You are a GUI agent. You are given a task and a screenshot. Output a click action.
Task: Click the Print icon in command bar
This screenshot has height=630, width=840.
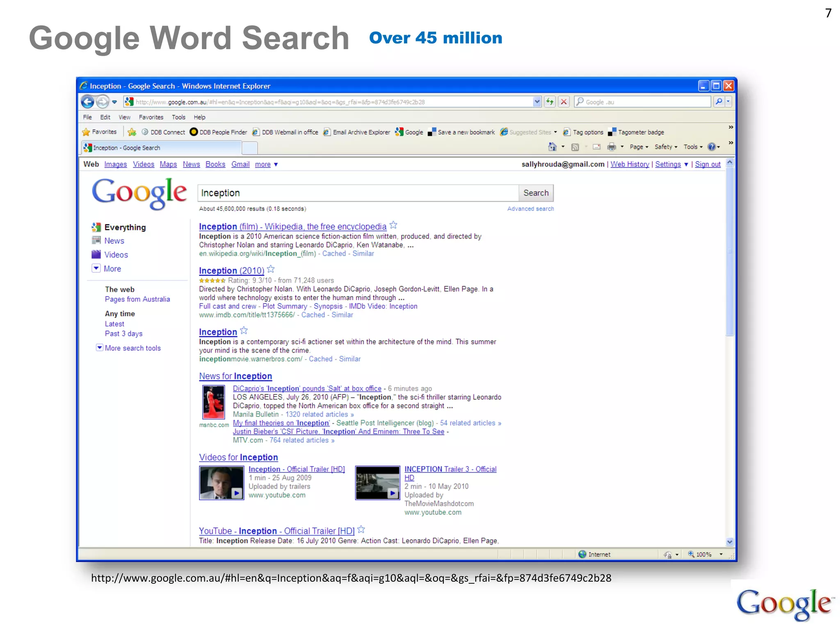coord(611,147)
